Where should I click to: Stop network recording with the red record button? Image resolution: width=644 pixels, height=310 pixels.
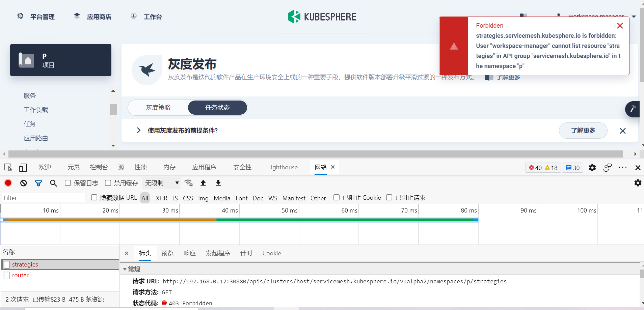[x=7, y=183]
